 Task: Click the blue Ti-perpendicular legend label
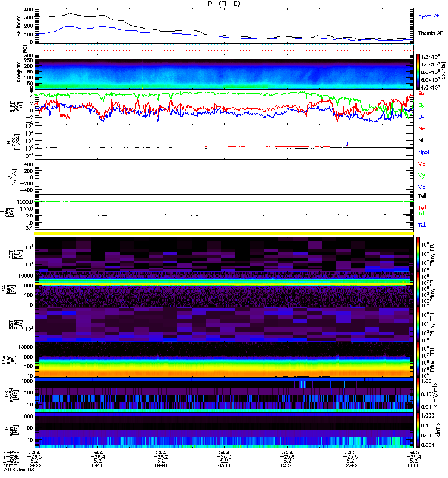[x=422, y=225]
